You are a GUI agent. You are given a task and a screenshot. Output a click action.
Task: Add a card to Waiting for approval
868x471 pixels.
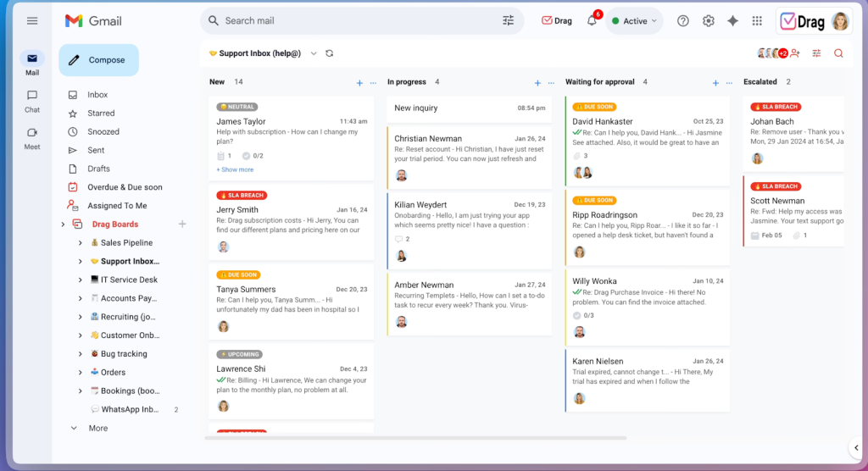click(x=715, y=82)
